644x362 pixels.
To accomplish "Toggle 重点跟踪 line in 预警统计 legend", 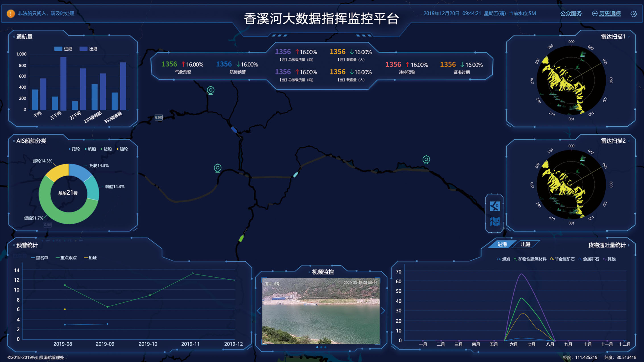I will tap(66, 258).
